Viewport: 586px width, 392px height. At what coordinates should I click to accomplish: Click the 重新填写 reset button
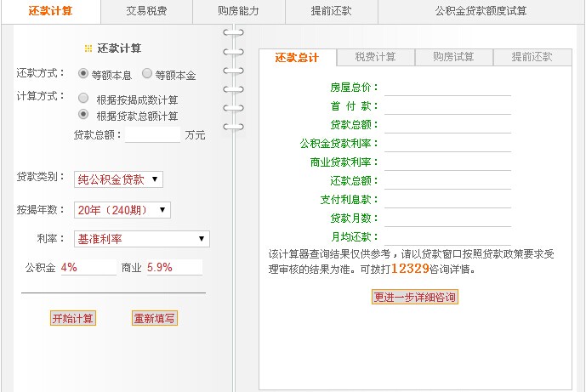tap(155, 318)
